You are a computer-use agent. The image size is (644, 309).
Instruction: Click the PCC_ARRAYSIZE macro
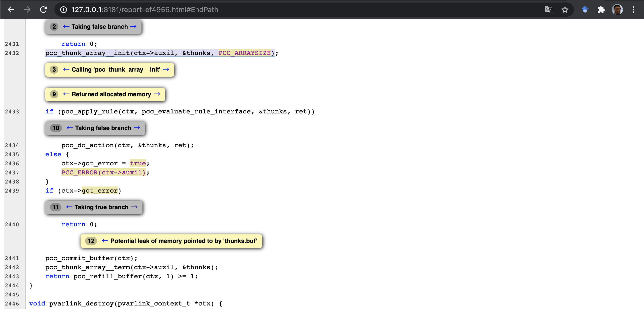[244, 53]
